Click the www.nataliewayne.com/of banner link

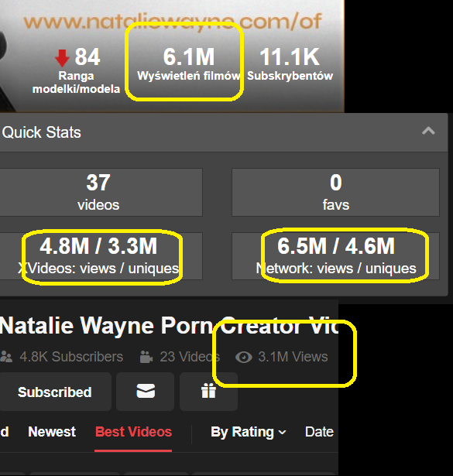pyautogui.click(x=173, y=22)
